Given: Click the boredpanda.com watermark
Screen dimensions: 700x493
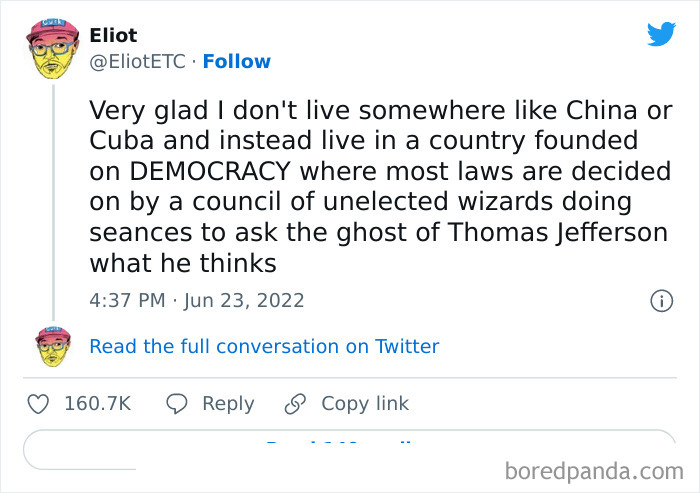Looking at the screenshot, I should click(x=594, y=470).
